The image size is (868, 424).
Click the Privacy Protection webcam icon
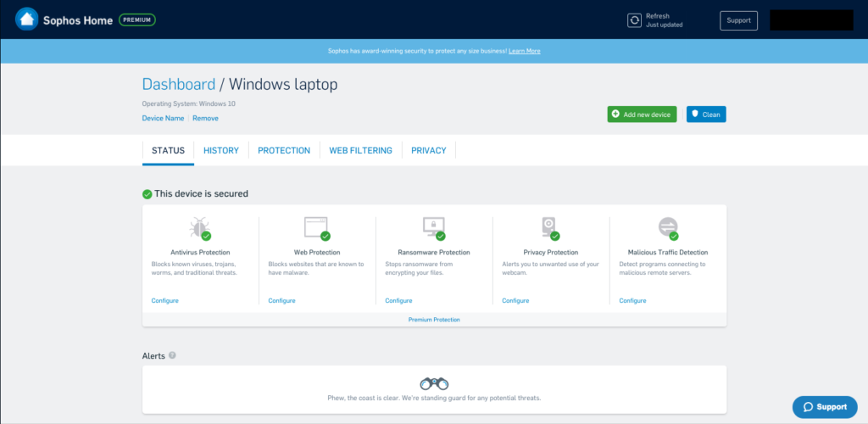550,227
